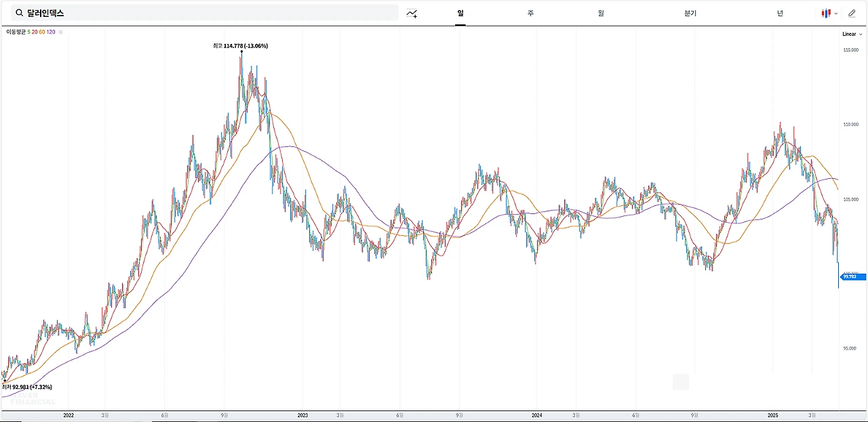This screenshot has width=868, height=422.
Task: Click the 110.000 price axis label
Action: tap(850, 125)
